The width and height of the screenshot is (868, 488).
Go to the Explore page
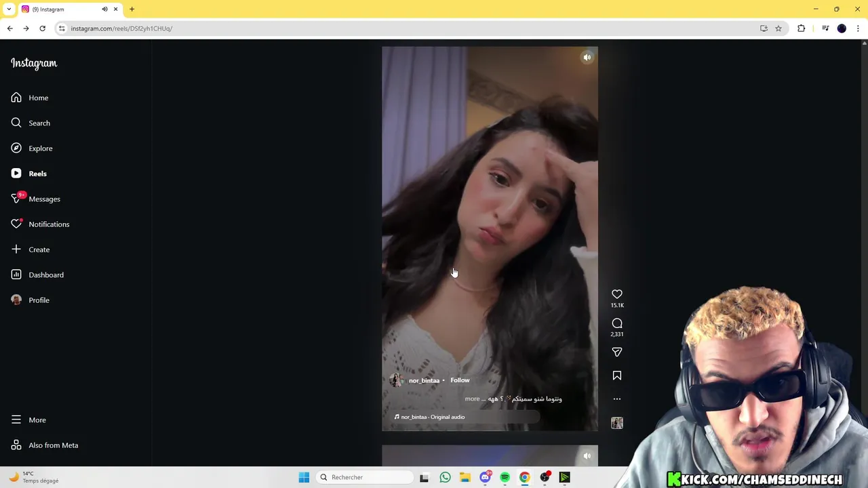32,148
